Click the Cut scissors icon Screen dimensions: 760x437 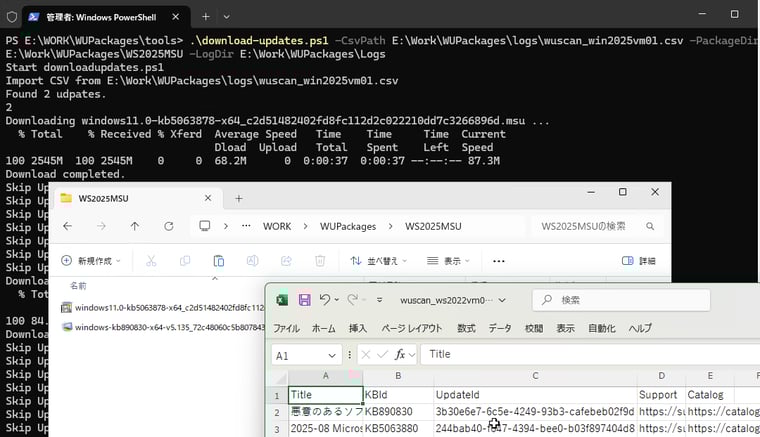pos(151,261)
